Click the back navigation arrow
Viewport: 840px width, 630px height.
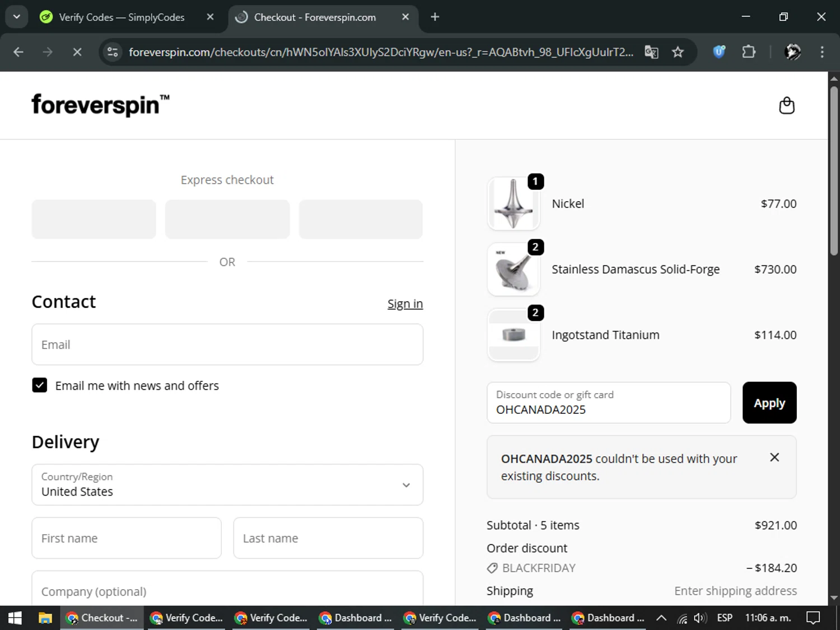click(18, 52)
